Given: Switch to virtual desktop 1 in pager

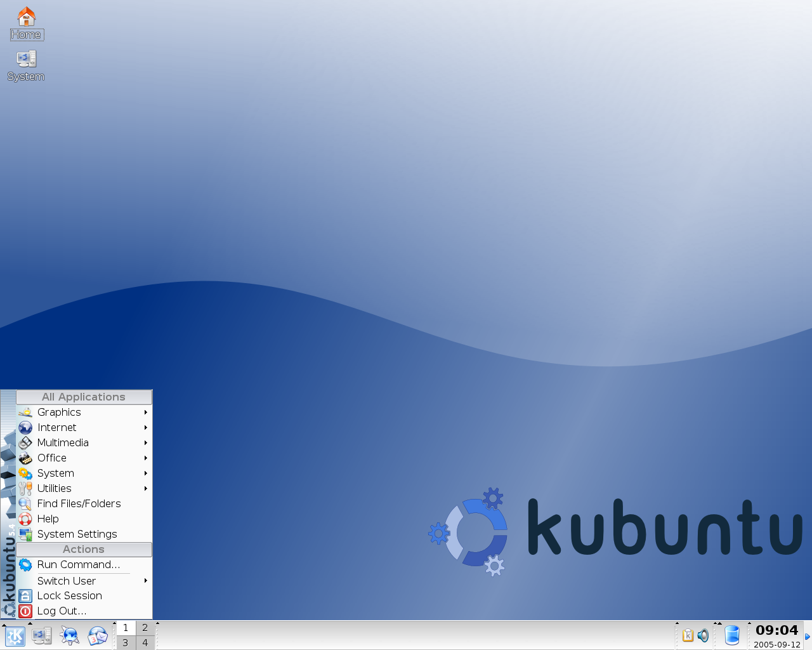Looking at the screenshot, I should [126, 628].
